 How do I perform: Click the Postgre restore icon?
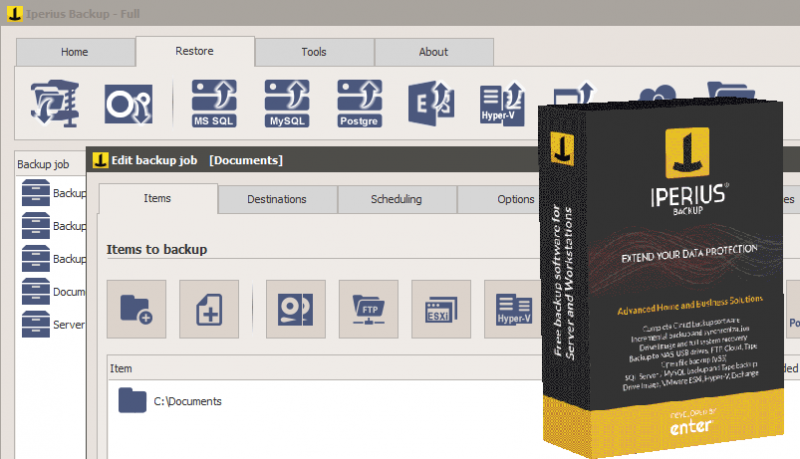[x=359, y=103]
